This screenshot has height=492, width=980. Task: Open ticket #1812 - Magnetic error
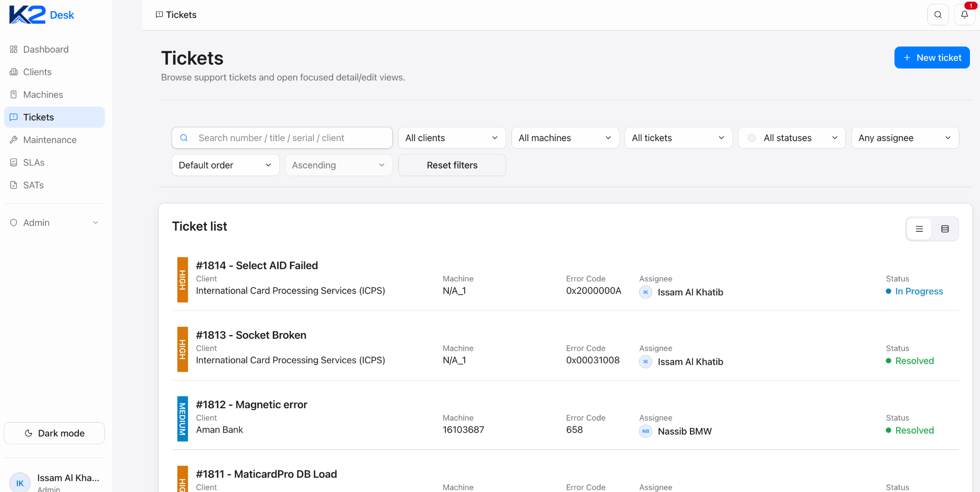point(252,404)
